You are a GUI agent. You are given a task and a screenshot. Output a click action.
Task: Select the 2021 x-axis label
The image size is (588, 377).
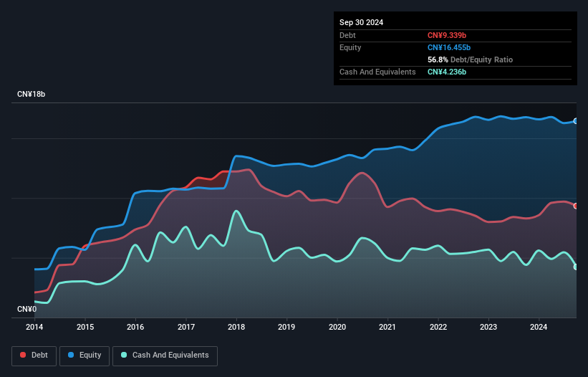pos(387,327)
